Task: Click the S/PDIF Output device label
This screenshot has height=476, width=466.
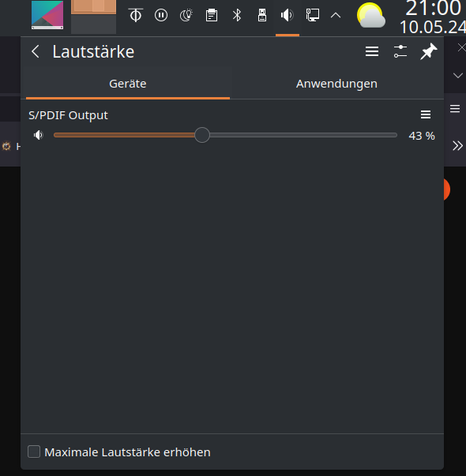Action: (x=68, y=115)
